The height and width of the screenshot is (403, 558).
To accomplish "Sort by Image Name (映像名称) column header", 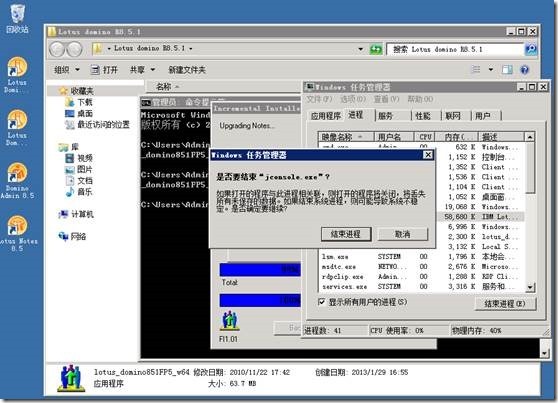I will pyautogui.click(x=346, y=137).
